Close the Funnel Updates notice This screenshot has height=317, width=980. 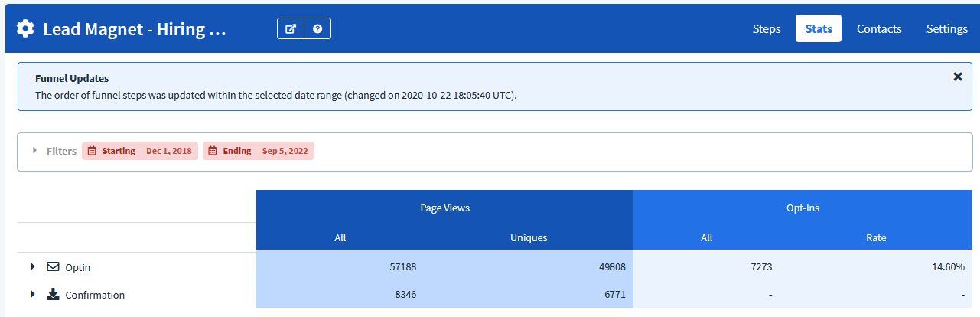tap(957, 77)
